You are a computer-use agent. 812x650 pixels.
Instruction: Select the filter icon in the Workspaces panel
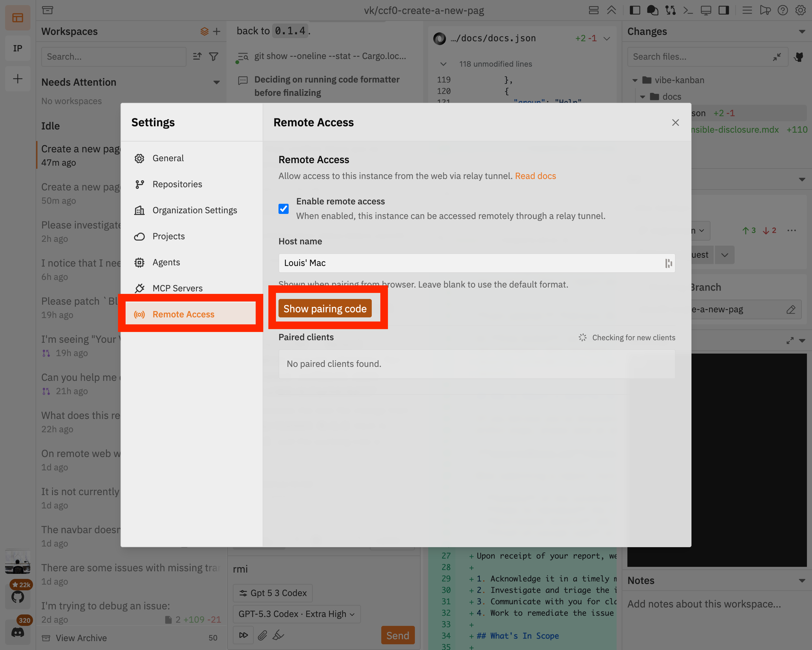click(213, 56)
